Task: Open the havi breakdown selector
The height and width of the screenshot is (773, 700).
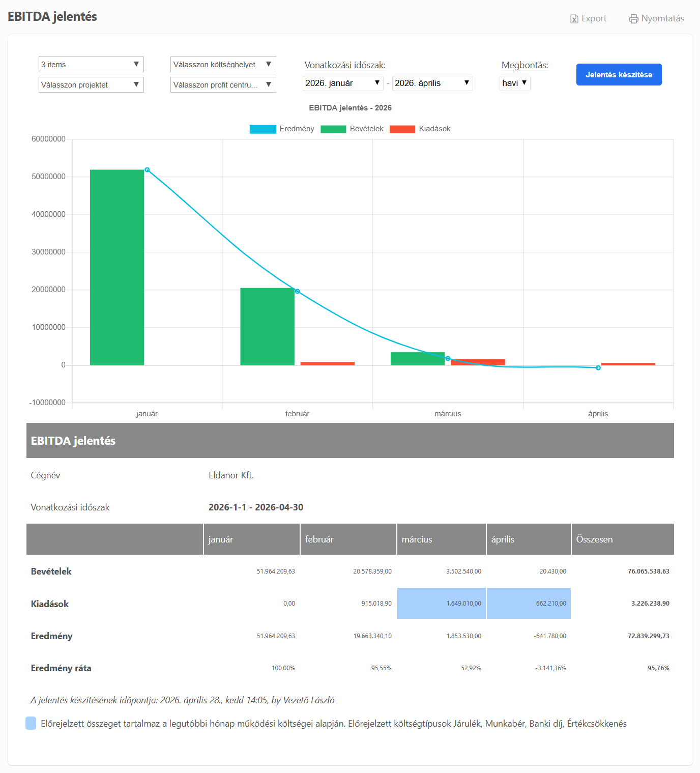Action: [514, 83]
